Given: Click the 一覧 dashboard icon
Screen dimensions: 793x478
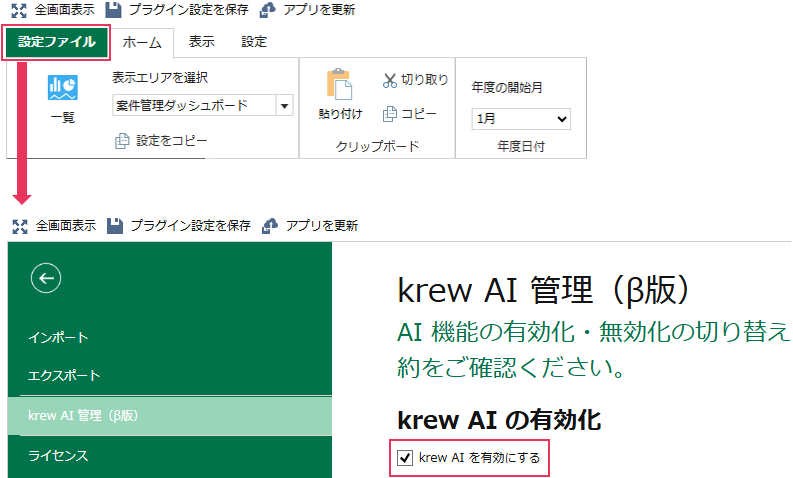Looking at the screenshot, I should coord(62,90).
